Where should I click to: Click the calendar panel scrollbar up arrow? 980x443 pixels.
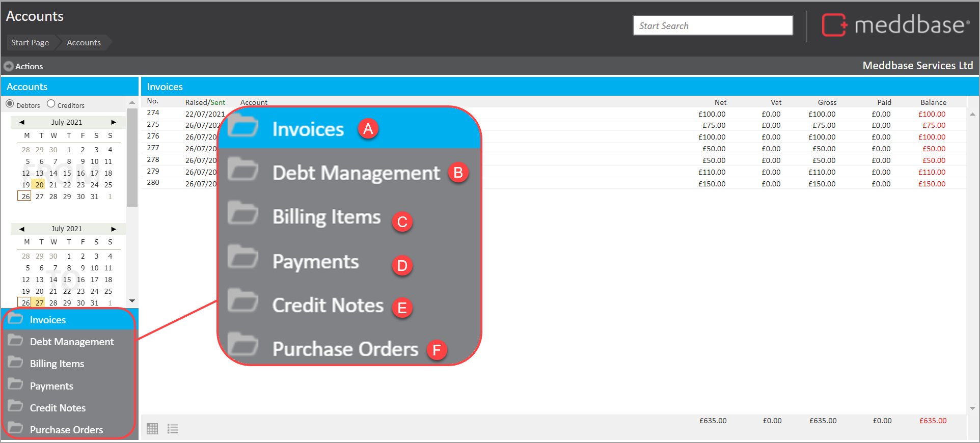point(132,102)
